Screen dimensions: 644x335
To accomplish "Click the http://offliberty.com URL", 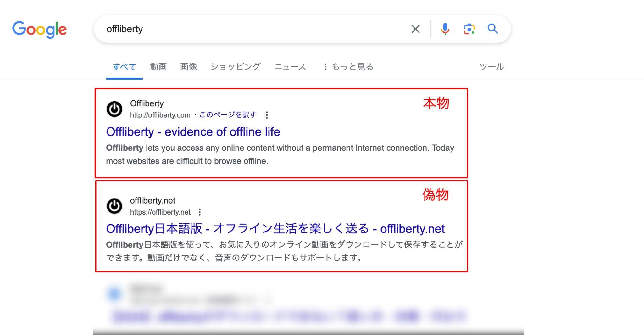I will pos(160,115).
